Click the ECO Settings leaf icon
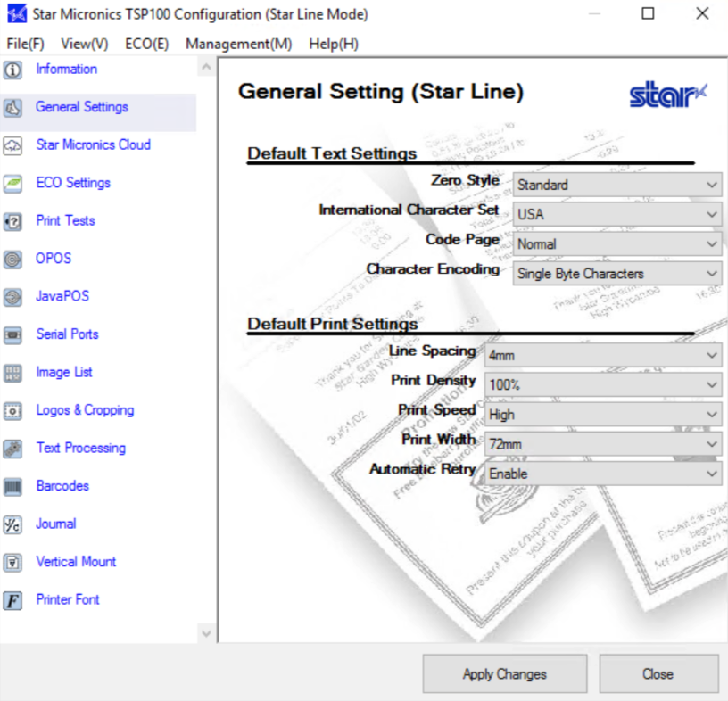The image size is (728, 701). (x=12, y=184)
